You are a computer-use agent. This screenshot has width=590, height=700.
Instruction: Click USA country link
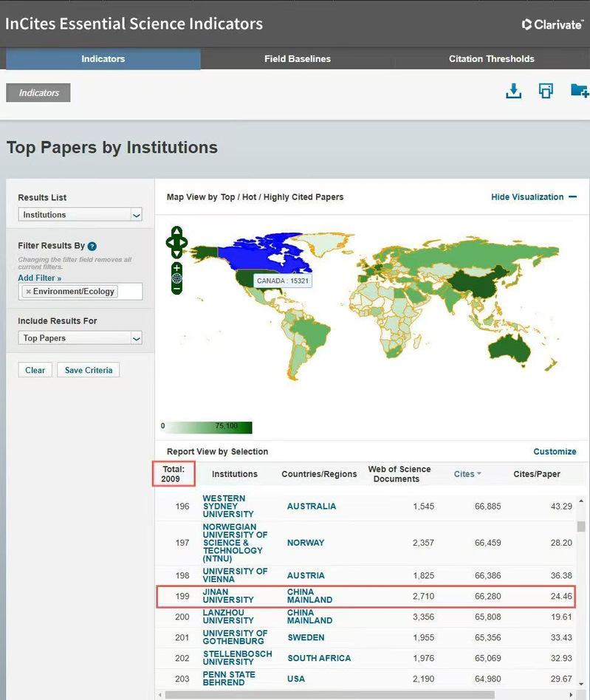pyautogui.click(x=296, y=679)
